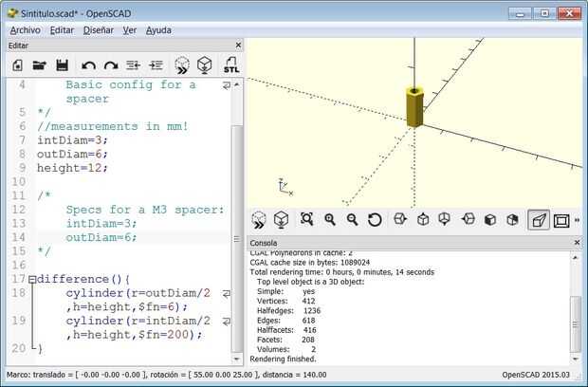Viewport: 588px width, 387px height.
Task: Click console line Halfedges: 1236
Action: coord(288,311)
